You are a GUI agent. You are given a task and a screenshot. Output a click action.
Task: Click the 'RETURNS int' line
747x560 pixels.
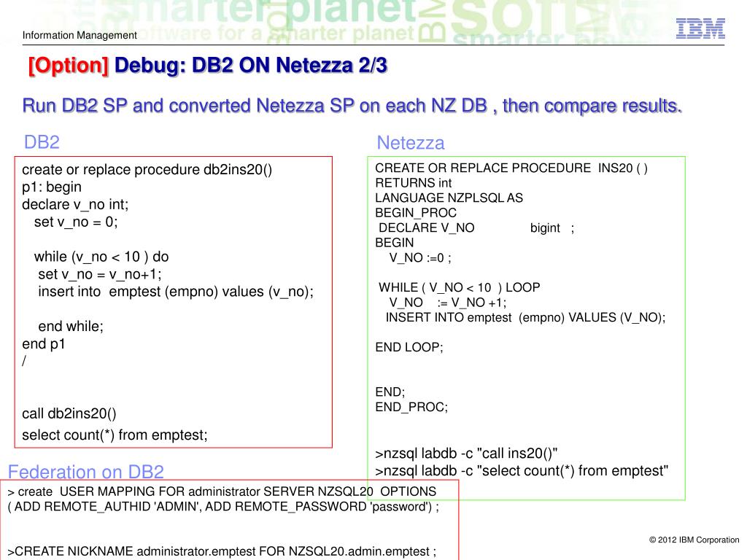tap(413, 183)
